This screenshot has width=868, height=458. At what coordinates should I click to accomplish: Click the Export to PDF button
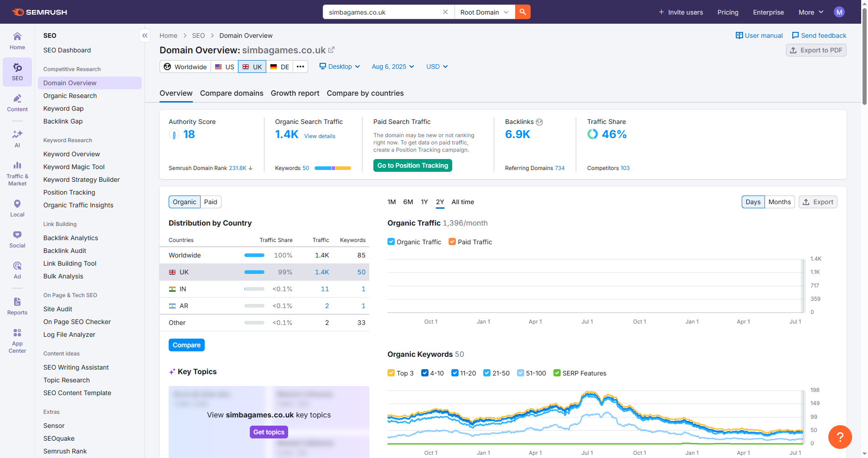(816, 50)
